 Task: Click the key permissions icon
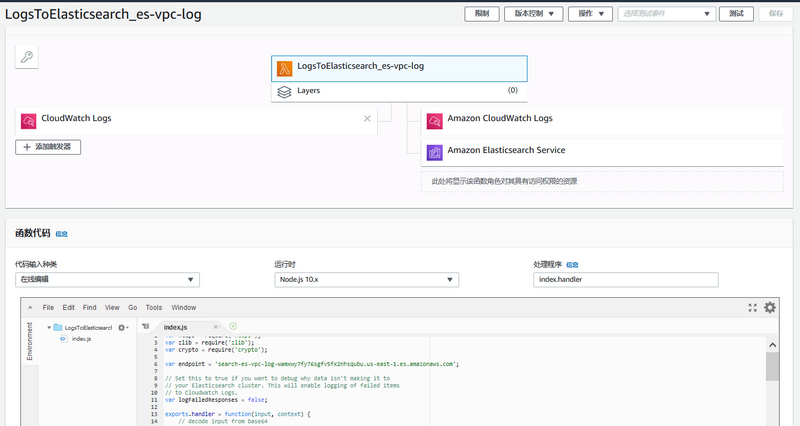click(27, 57)
